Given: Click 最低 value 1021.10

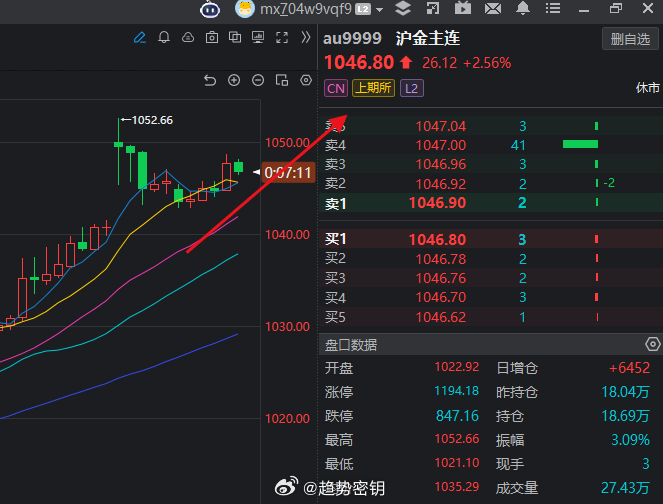Looking at the screenshot, I should [x=457, y=463].
